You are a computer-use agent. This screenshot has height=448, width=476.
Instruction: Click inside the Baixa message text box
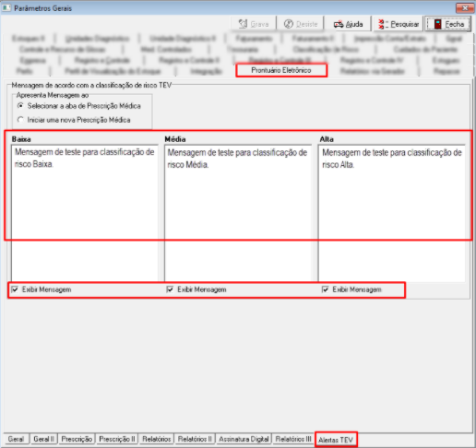click(x=85, y=213)
